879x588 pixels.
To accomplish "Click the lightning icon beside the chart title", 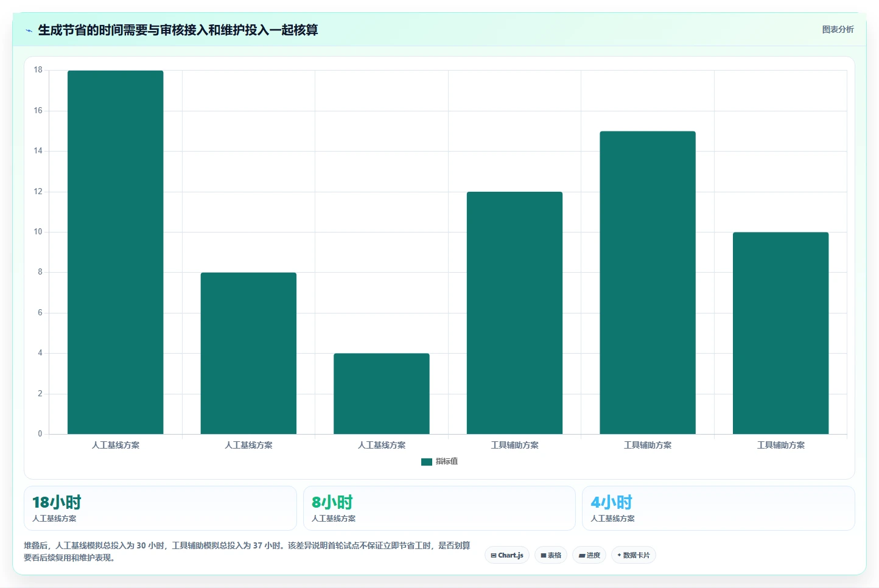I will click(x=29, y=30).
